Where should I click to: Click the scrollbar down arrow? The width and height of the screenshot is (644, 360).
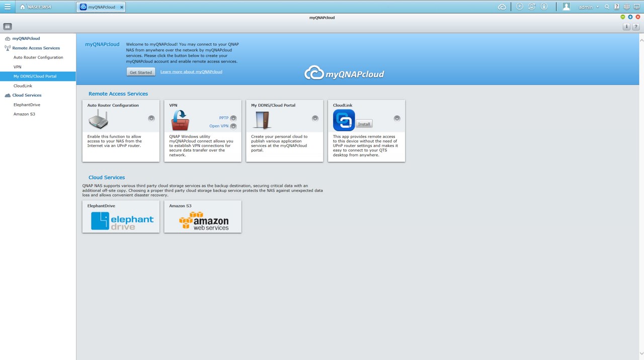pos(641,354)
